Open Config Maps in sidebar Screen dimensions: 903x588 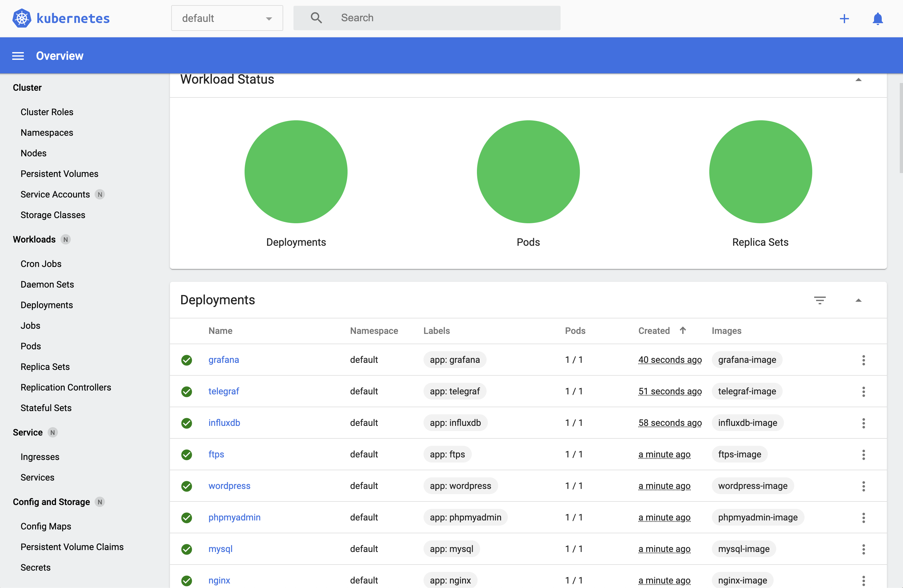pyautogui.click(x=46, y=526)
